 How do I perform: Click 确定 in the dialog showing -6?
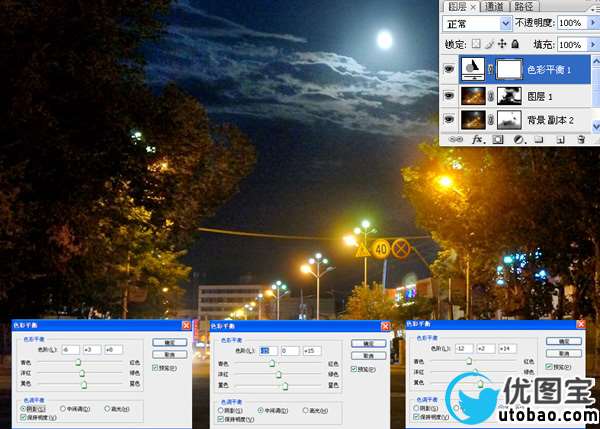tap(170, 342)
